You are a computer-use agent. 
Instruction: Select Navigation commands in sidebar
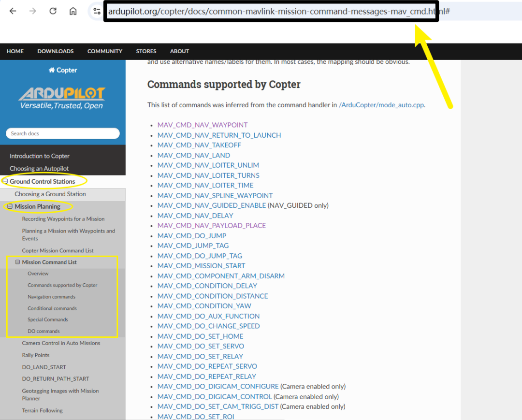click(x=52, y=297)
